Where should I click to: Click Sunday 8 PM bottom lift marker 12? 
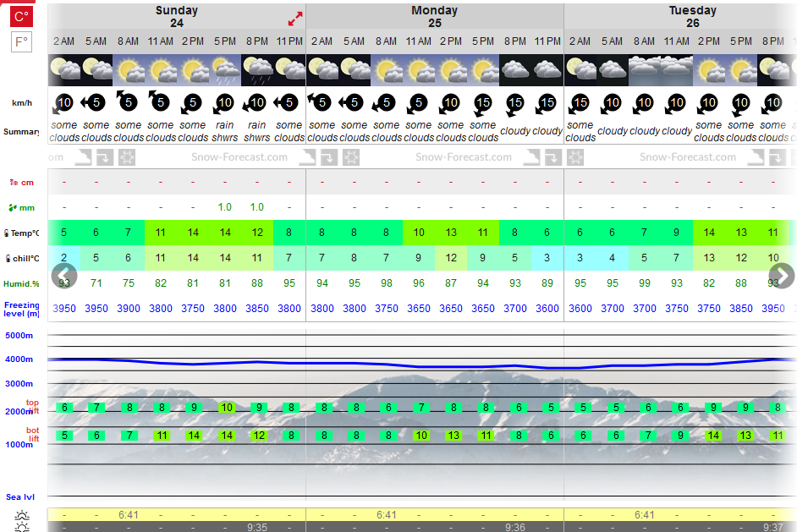point(259,436)
